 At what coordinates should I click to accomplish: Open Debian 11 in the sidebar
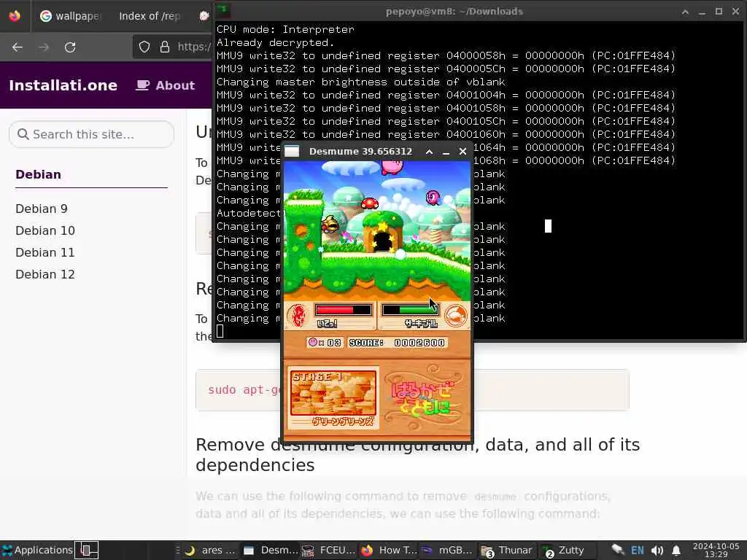coord(45,252)
